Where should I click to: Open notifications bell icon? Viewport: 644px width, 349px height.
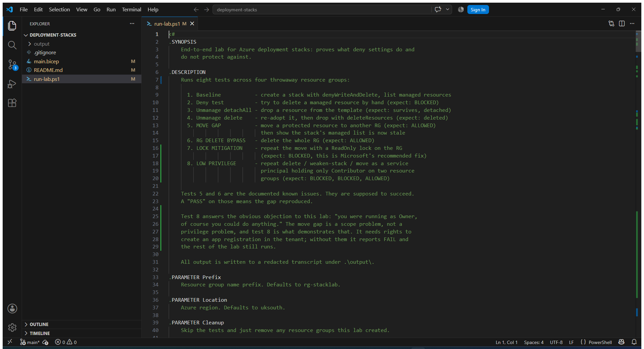(x=634, y=342)
